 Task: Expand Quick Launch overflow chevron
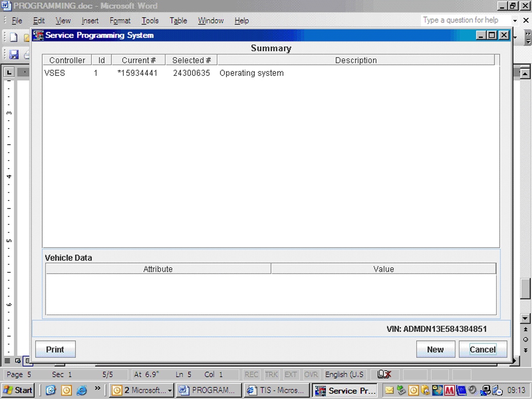(x=98, y=389)
